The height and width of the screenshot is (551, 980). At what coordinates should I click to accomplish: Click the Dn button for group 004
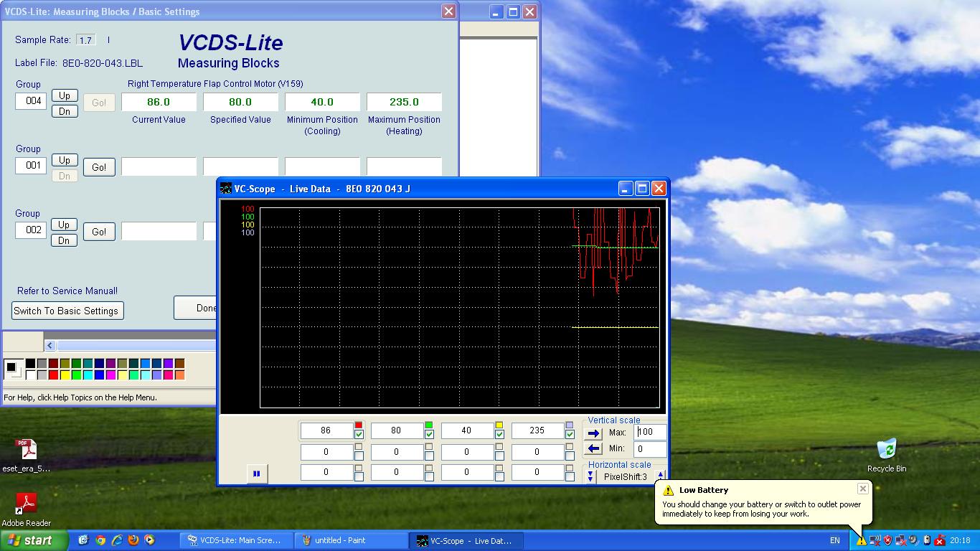coord(65,111)
